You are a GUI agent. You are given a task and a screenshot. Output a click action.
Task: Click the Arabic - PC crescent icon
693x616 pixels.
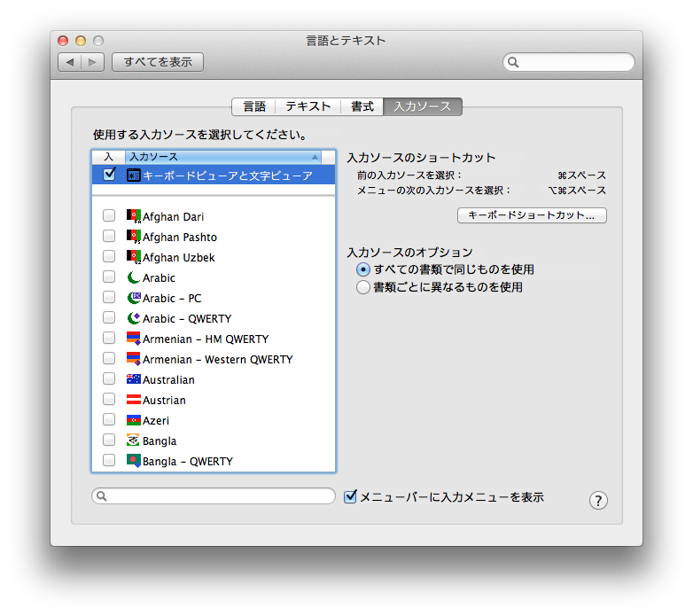[x=134, y=298]
